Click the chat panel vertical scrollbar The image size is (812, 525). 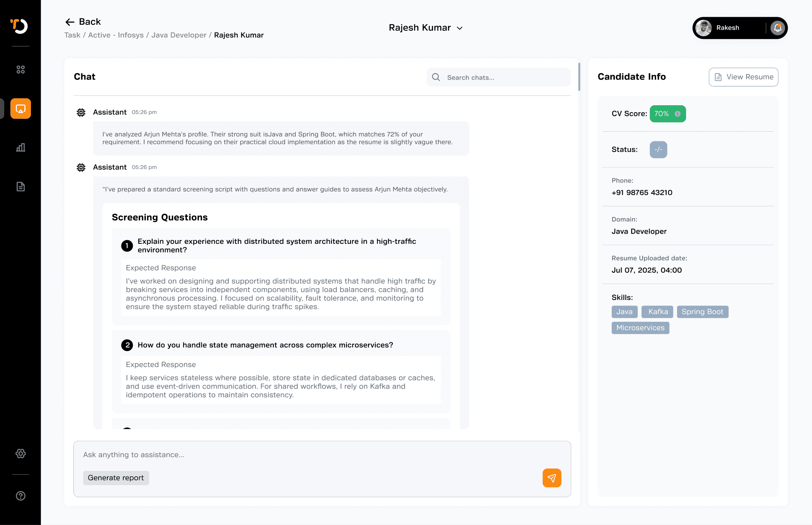click(579, 77)
